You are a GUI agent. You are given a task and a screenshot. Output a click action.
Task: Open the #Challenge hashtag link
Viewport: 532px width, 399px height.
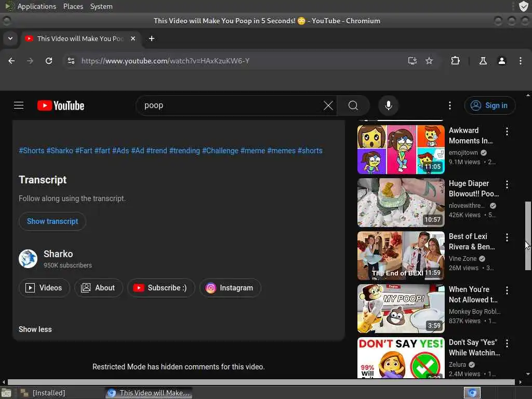(220, 151)
